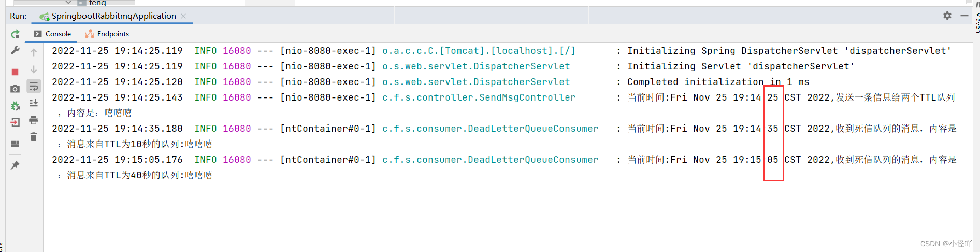Click the red exit arrow icon
980x252 pixels.
[x=15, y=123]
